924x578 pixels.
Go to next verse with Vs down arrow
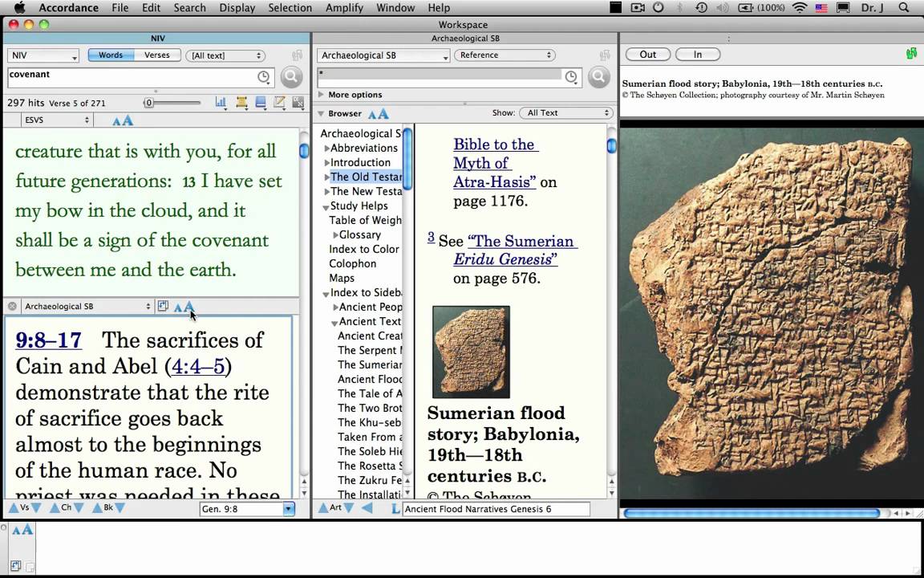[36, 508]
